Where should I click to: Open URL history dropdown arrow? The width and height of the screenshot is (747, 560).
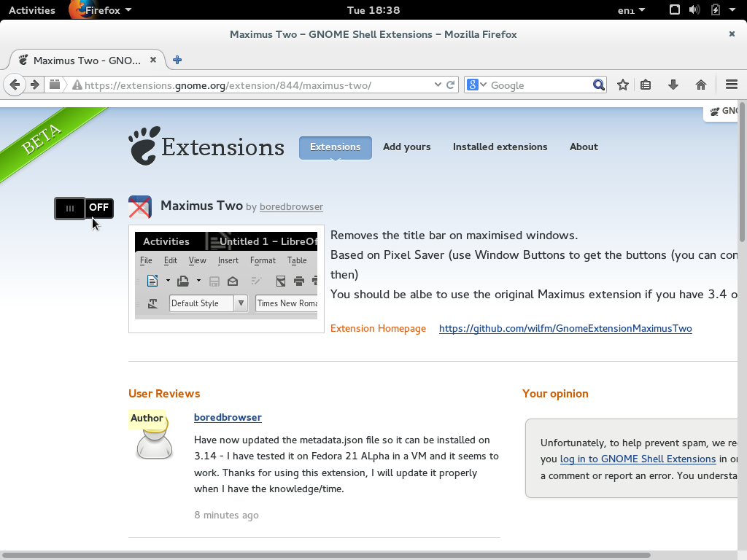coord(438,85)
